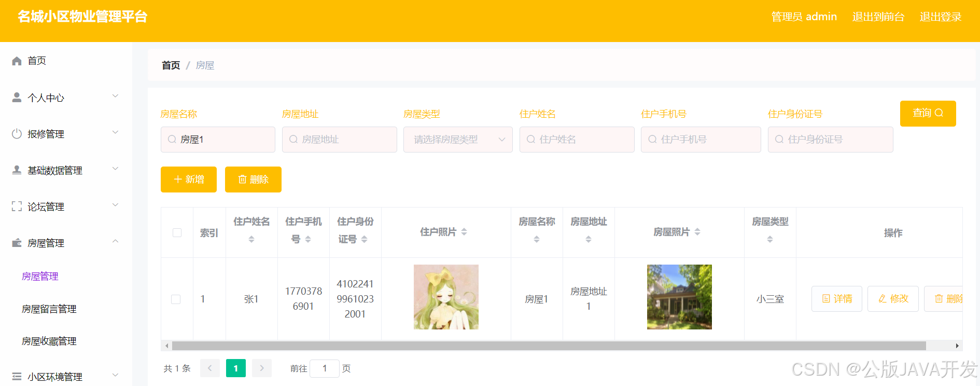Click 修改 for row 张1
This screenshot has width=980, height=386.
893,299
